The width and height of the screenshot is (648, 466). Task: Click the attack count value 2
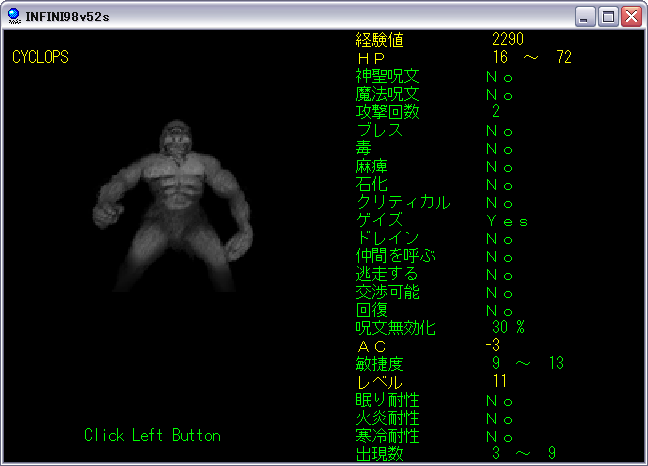pos(496,111)
